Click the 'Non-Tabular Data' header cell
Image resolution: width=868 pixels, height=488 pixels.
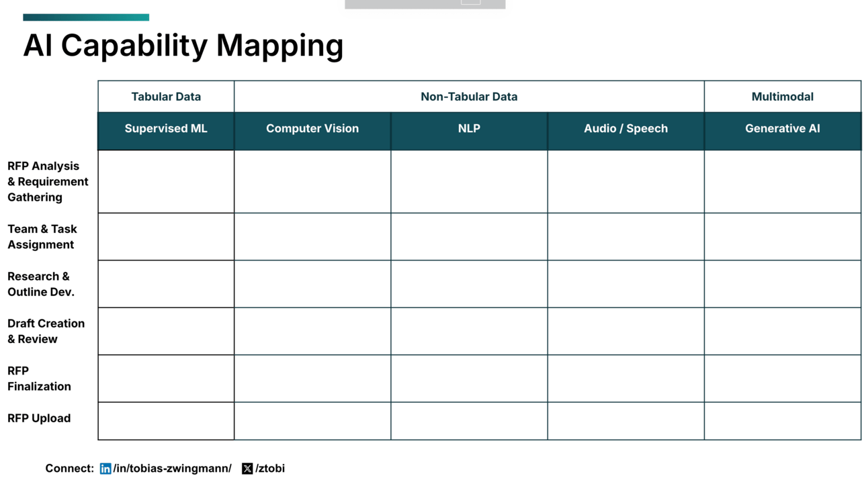click(x=469, y=97)
